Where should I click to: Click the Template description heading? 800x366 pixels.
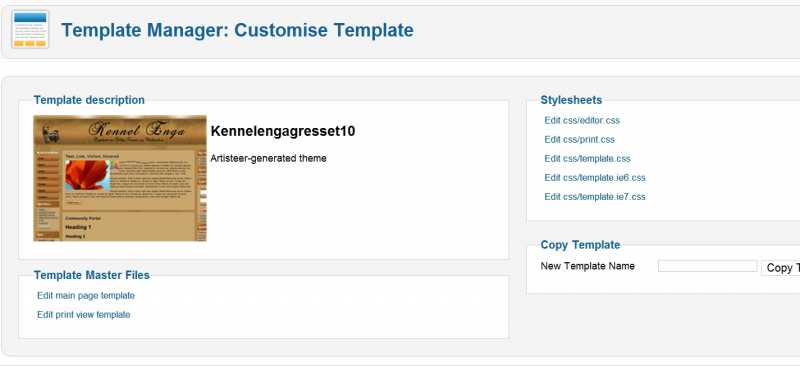pyautogui.click(x=89, y=100)
